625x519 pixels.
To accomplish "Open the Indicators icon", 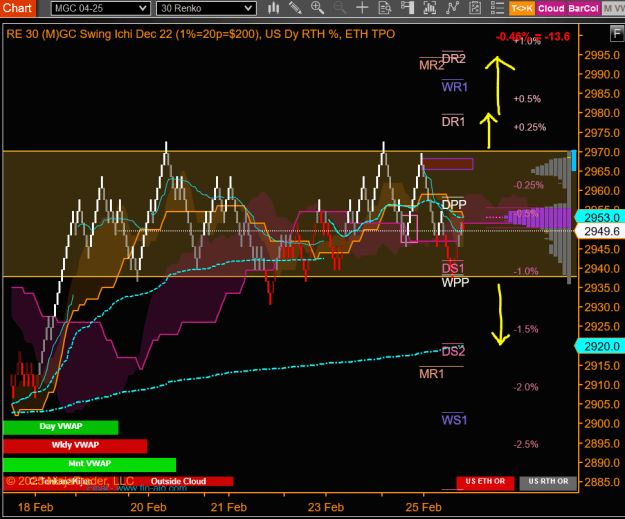I will coord(452,8).
